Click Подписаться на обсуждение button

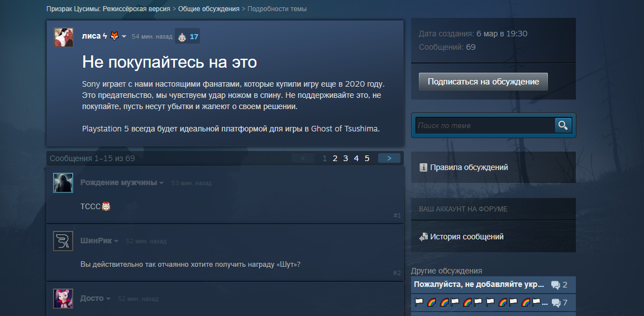coord(483,82)
